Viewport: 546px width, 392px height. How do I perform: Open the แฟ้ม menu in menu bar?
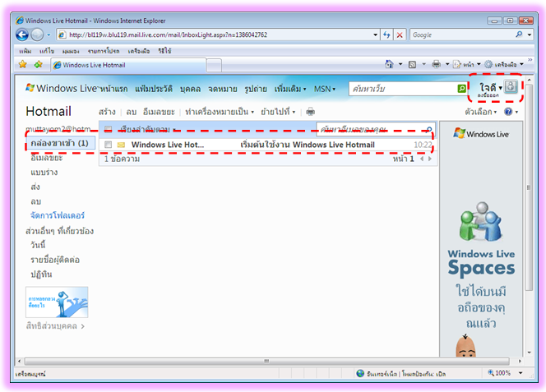click(x=25, y=51)
